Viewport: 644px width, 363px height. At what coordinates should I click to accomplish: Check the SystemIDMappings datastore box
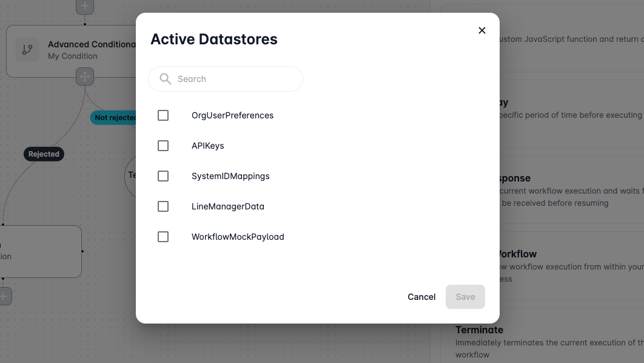pos(163,176)
